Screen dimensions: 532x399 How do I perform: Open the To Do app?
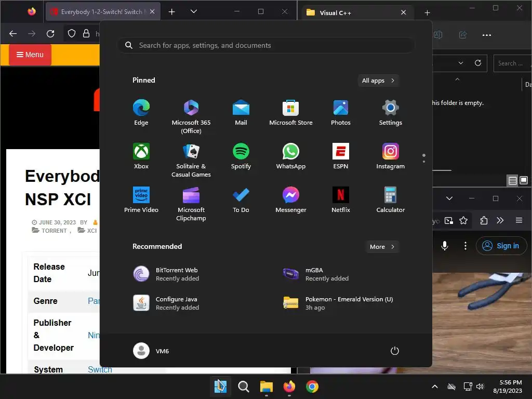[x=241, y=200]
